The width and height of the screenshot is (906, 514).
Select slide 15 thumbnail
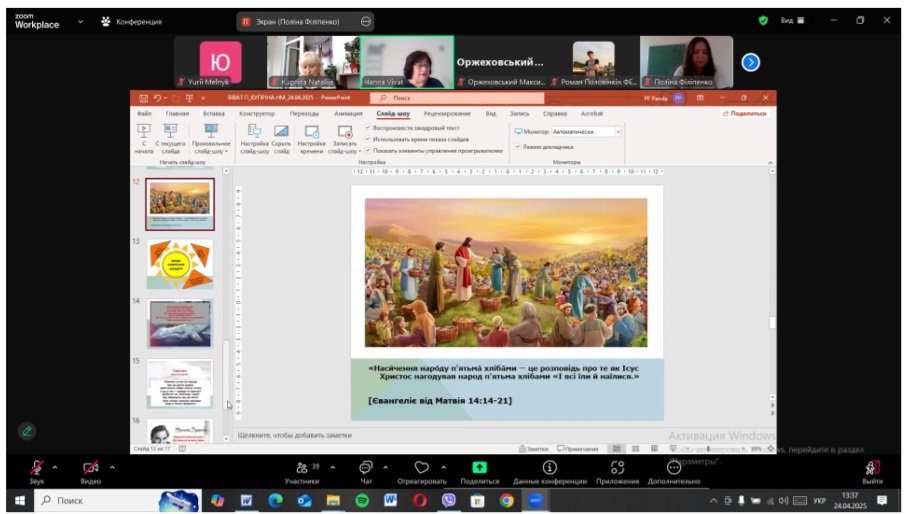[x=180, y=383]
